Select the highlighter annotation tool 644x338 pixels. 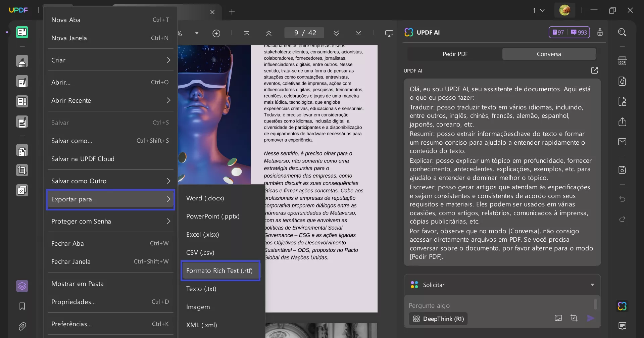pyautogui.click(x=22, y=61)
